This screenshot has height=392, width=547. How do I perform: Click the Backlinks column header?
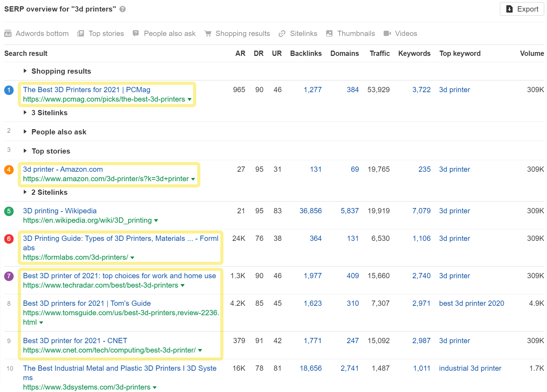305,53
